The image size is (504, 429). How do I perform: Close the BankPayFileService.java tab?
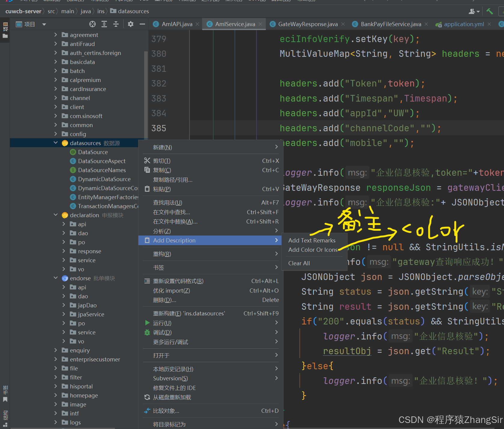point(426,24)
